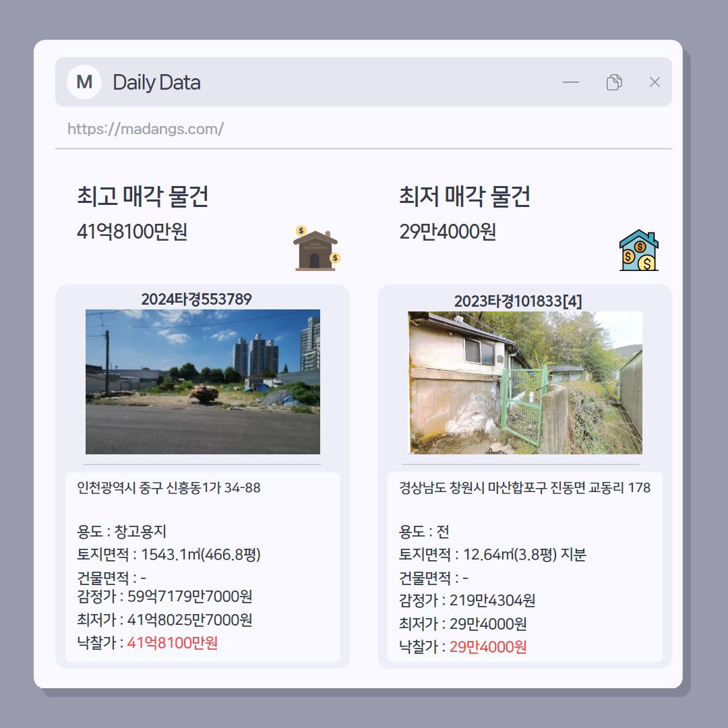Screen dimensions: 728x728
Task: Click the 용도 : 전 line
Action: pos(424,531)
